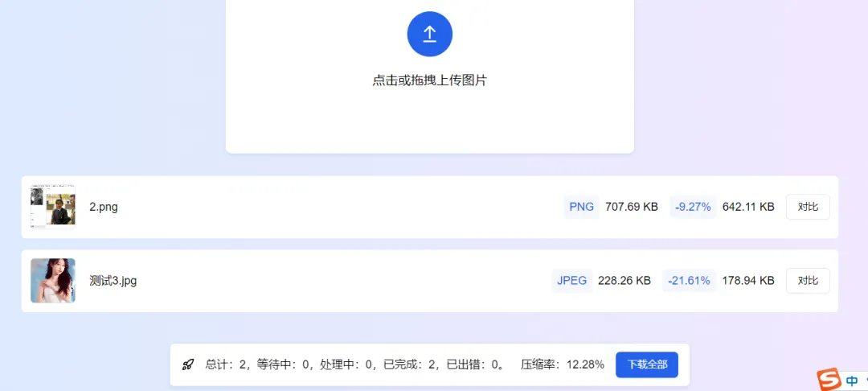Viewport: 868px width, 391px height.
Task: Toggle the 中 Chinese input mode indicator
Action: pos(852,381)
